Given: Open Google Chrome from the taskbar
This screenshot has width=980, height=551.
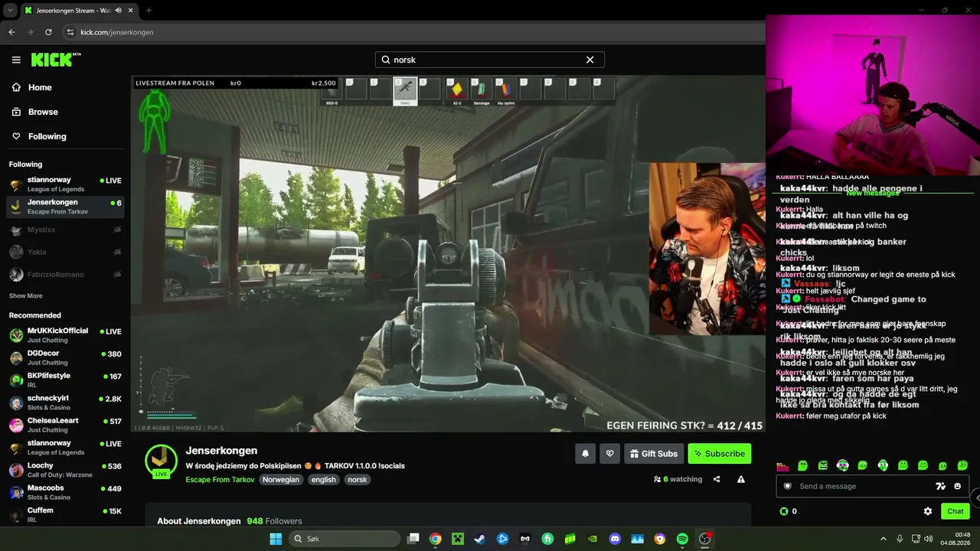Looking at the screenshot, I should coord(435,539).
